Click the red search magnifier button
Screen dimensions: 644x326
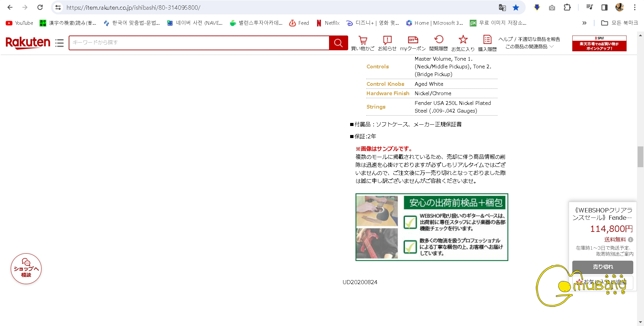pyautogui.click(x=338, y=43)
